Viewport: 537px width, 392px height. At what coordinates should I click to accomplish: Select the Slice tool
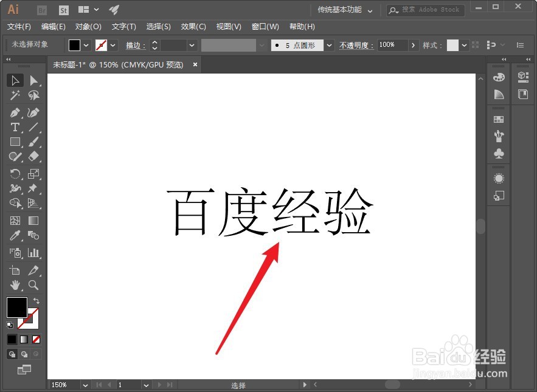point(33,270)
